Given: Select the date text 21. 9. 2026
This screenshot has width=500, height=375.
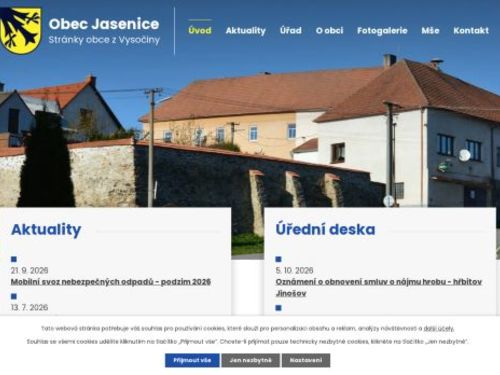Looking at the screenshot, I should coord(29,270).
